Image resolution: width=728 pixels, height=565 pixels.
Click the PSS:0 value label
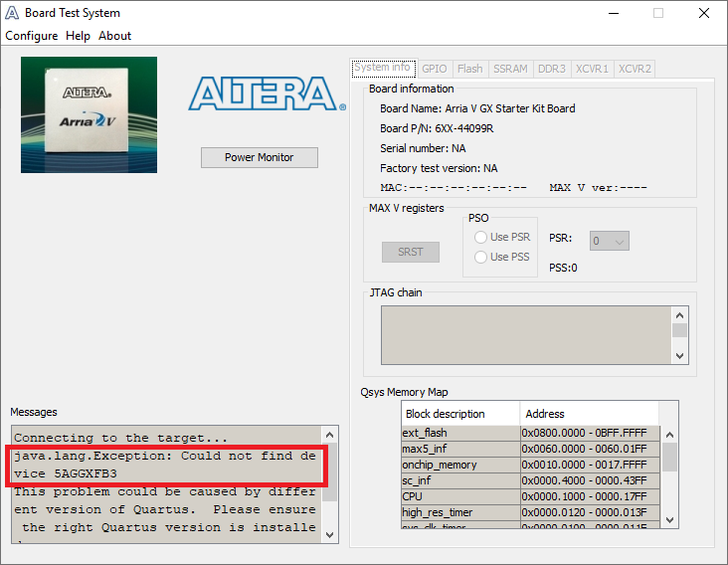563,268
